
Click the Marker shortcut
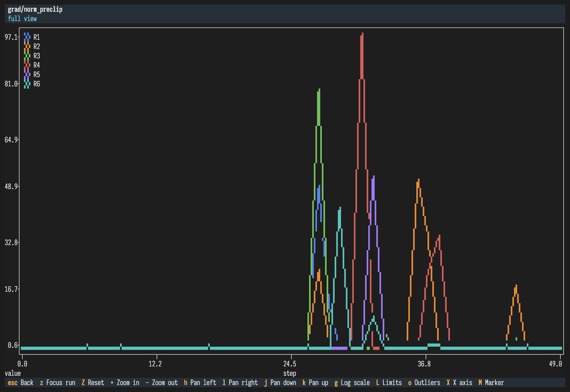click(x=491, y=383)
